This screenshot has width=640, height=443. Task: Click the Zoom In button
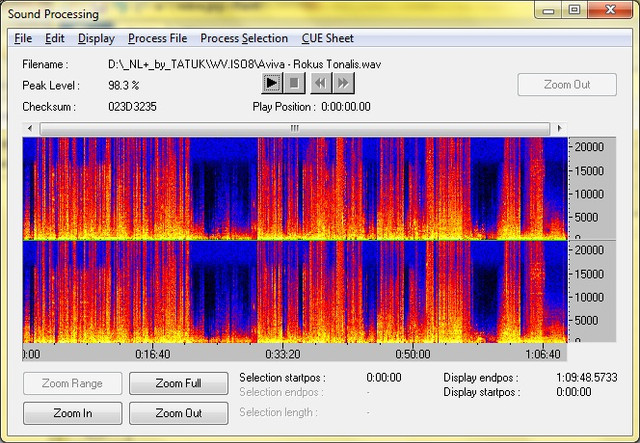pos(73,413)
